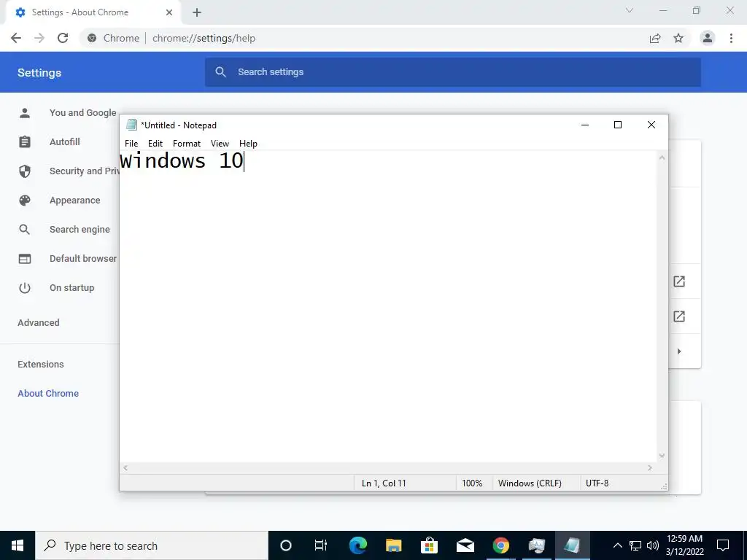Click the person icon beside You and Google

point(25,113)
